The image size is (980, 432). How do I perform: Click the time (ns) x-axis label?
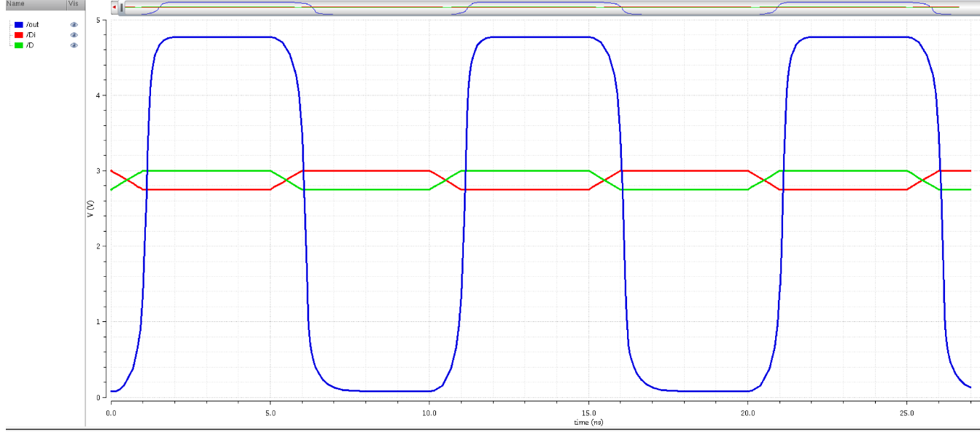click(588, 423)
